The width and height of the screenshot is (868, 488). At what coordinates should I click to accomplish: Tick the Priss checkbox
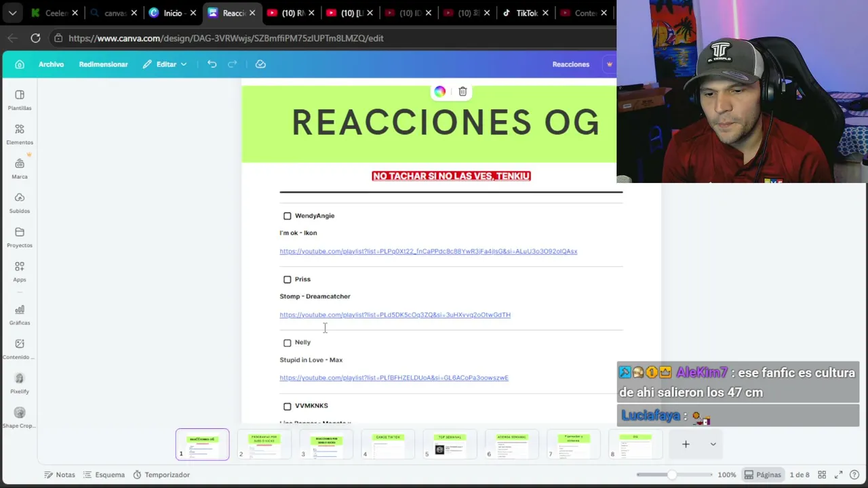click(288, 279)
